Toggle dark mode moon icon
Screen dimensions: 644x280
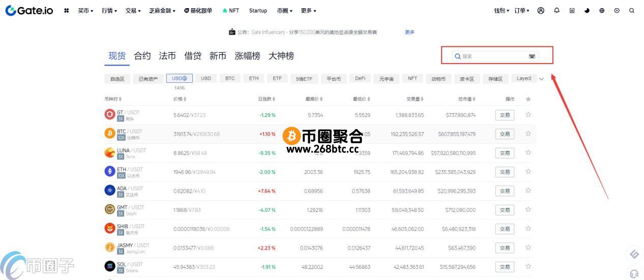coord(587,10)
